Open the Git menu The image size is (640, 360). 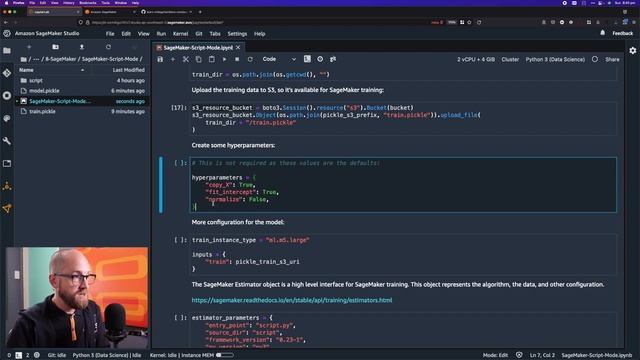pos(199,34)
